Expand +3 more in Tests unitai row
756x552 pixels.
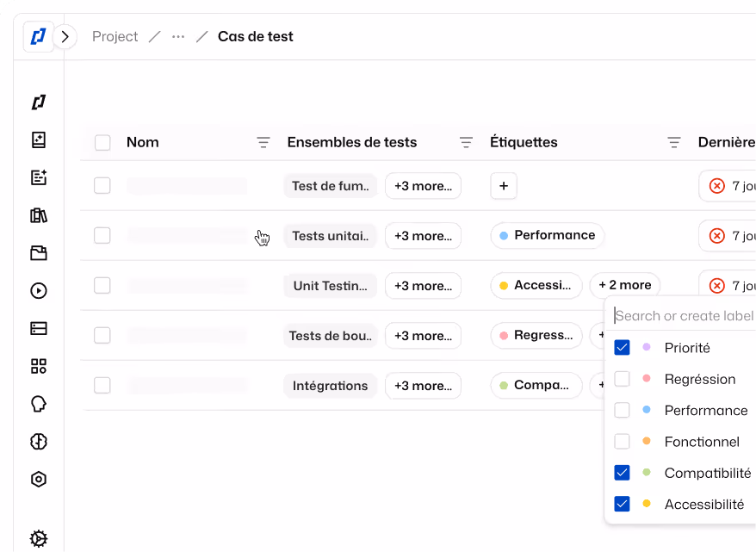click(424, 236)
